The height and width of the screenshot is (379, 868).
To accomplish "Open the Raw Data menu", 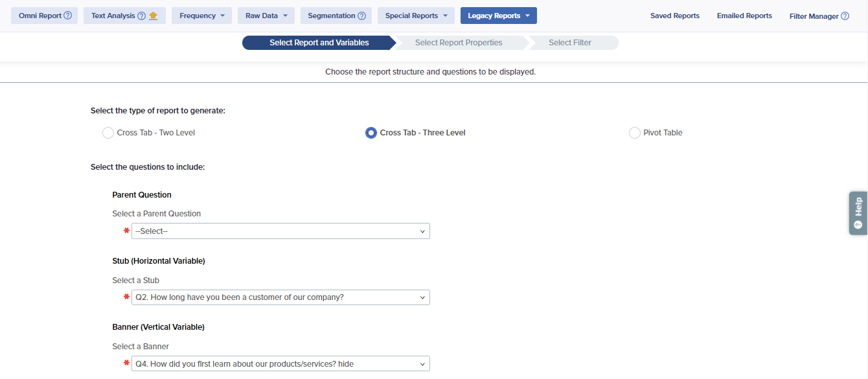I will pos(266,16).
